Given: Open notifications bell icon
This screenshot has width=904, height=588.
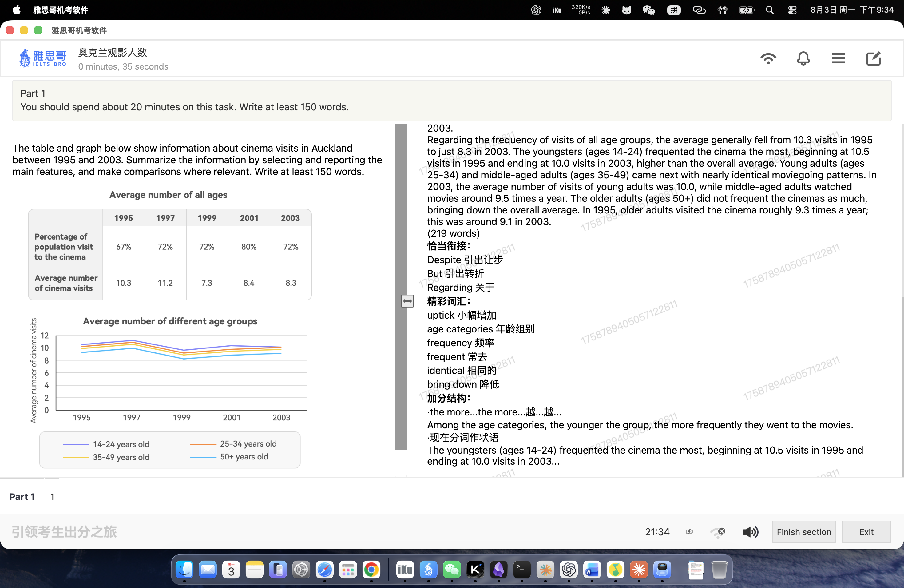Looking at the screenshot, I should click(x=803, y=58).
